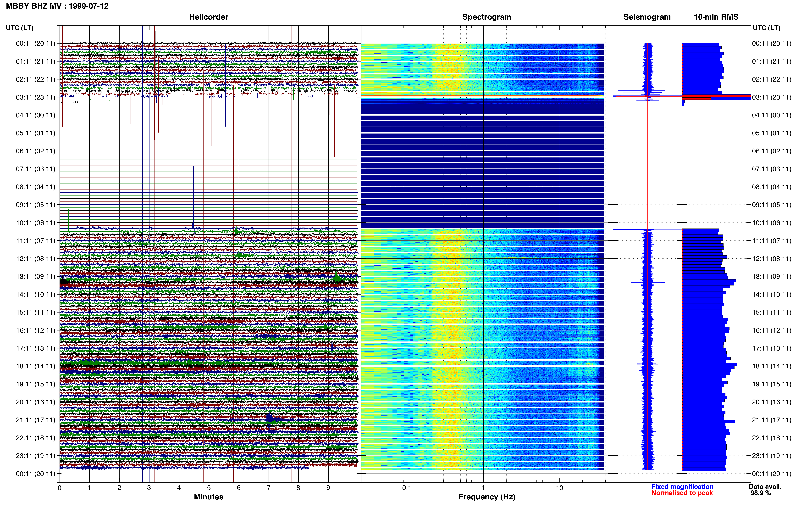Click the 'Minutes' axis title under the helicorder

coord(209,497)
